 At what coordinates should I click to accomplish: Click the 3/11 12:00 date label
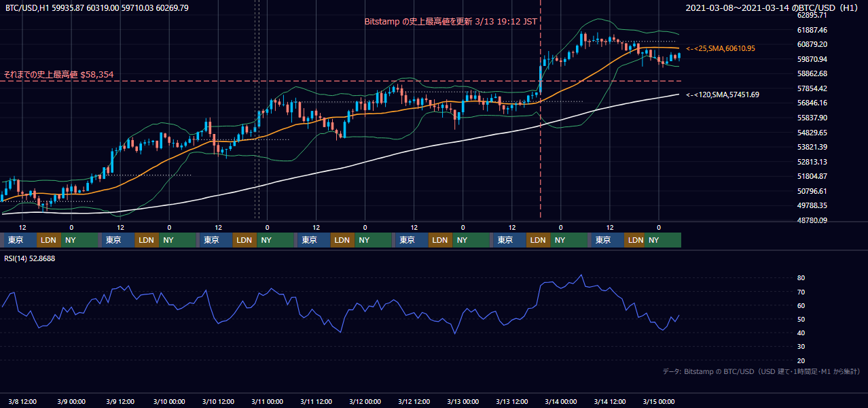(x=316, y=401)
